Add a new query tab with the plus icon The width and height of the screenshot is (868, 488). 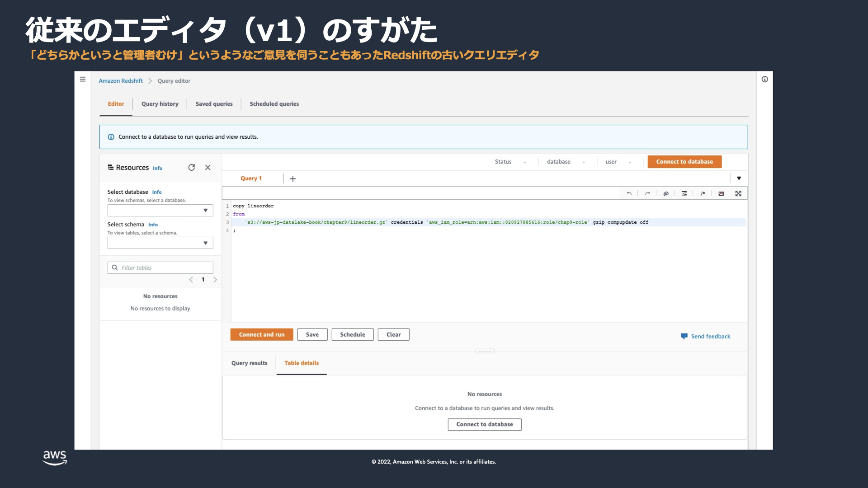pyautogui.click(x=293, y=179)
